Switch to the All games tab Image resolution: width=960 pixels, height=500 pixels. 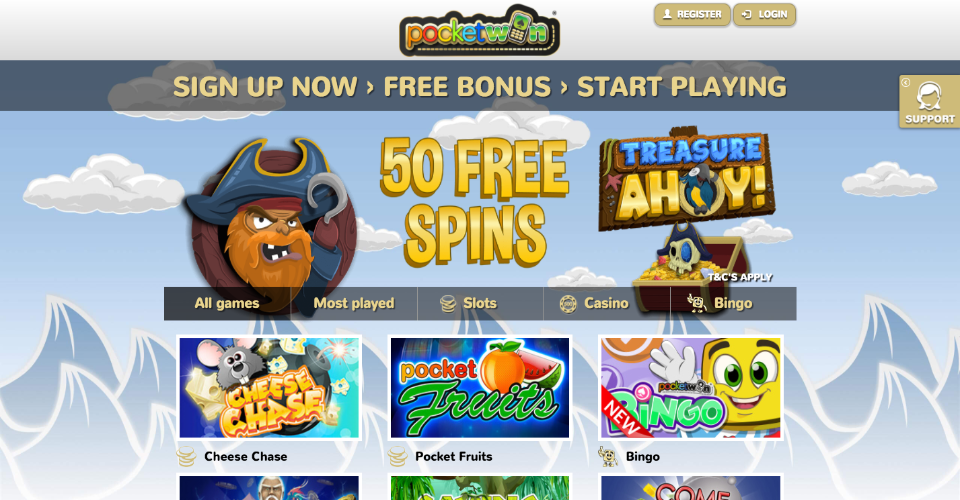[227, 303]
